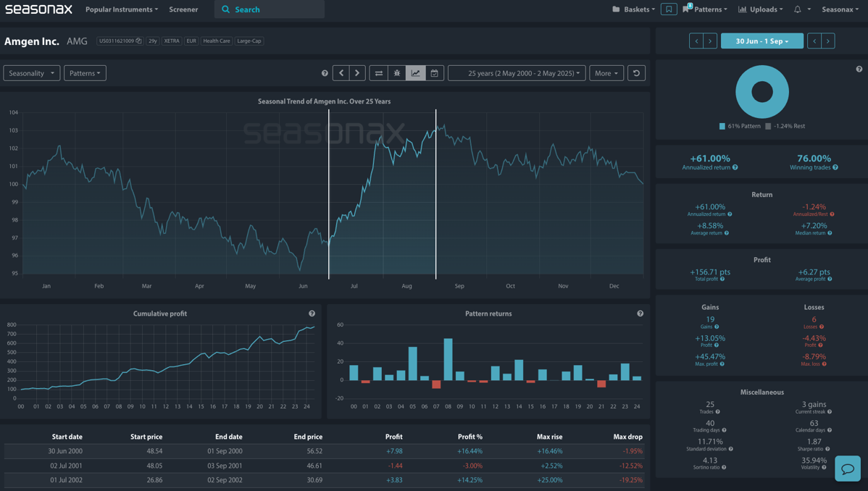Click the right arrow before the period selector
This screenshot has width=868, height=491.
click(710, 41)
